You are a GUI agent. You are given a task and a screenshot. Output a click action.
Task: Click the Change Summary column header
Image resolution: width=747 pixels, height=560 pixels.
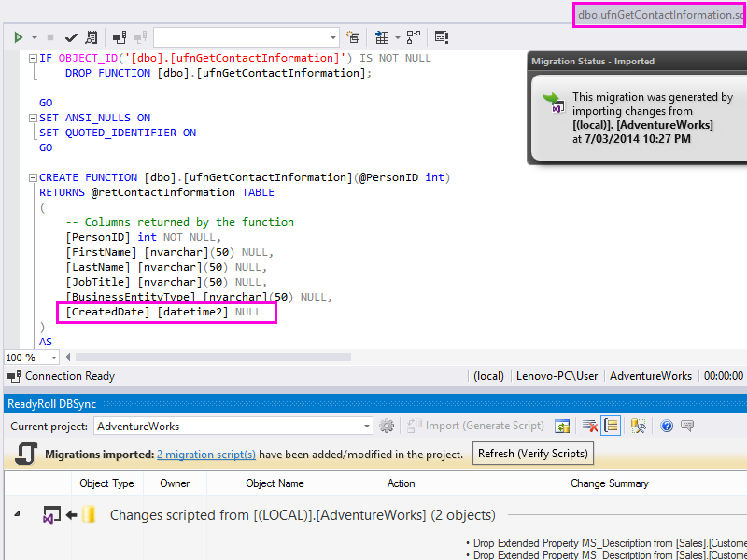(609, 483)
